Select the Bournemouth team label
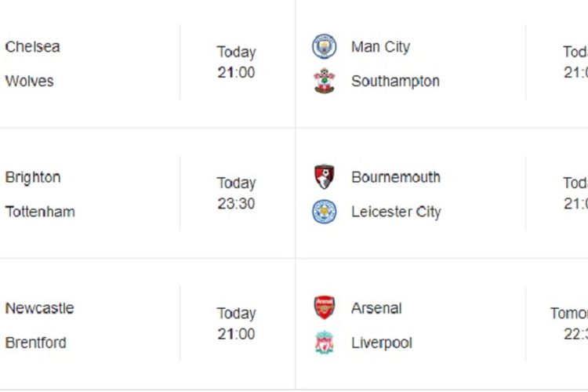 click(396, 177)
